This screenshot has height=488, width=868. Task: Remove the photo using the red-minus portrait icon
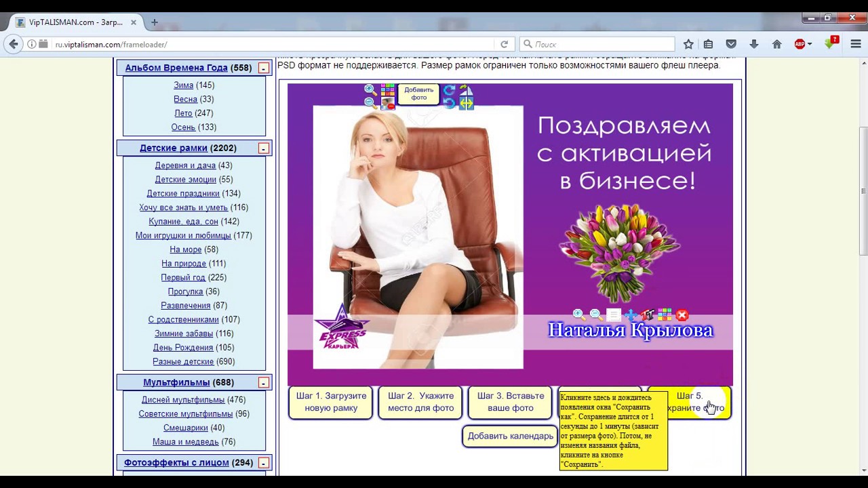(x=388, y=103)
